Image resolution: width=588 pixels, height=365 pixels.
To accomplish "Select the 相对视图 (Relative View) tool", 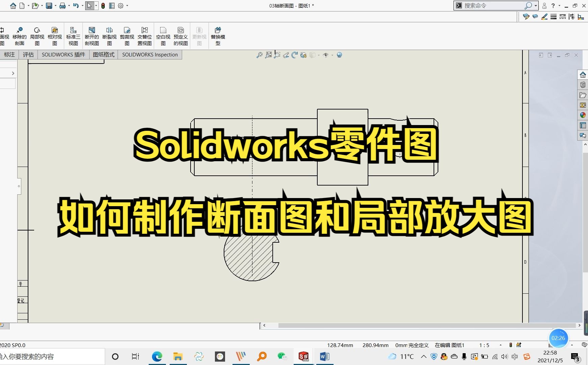I will pos(55,36).
